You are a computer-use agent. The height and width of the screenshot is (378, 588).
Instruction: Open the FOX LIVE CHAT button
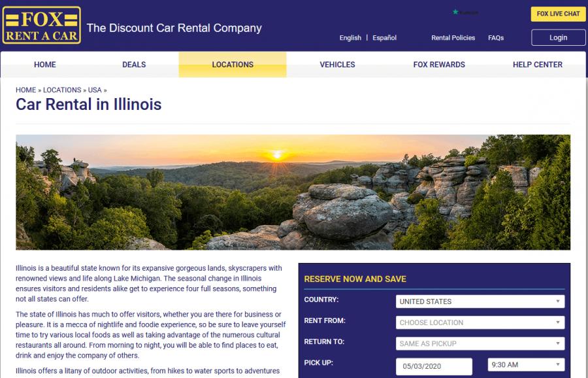pyautogui.click(x=558, y=14)
